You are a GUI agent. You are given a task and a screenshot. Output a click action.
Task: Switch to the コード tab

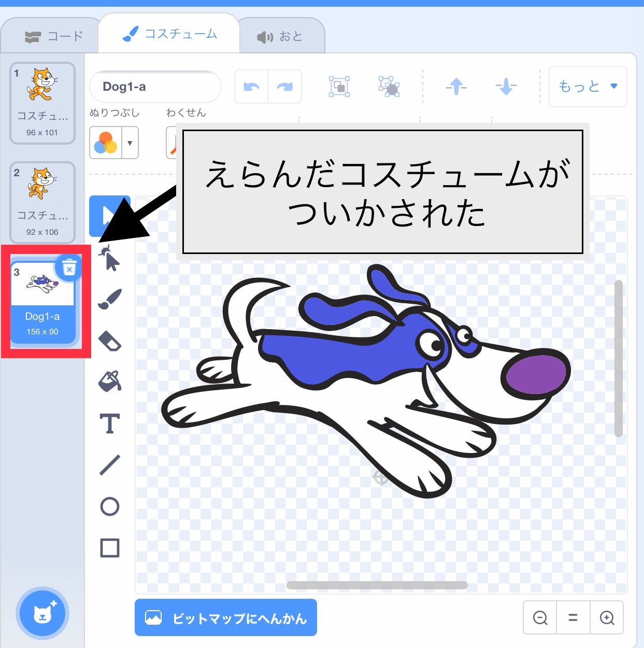click(50, 35)
